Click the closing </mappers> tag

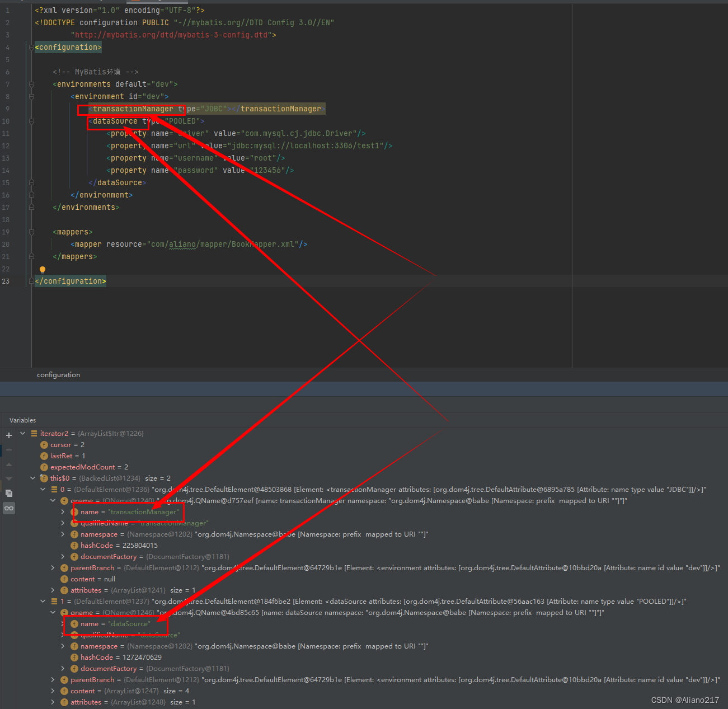[x=75, y=257]
